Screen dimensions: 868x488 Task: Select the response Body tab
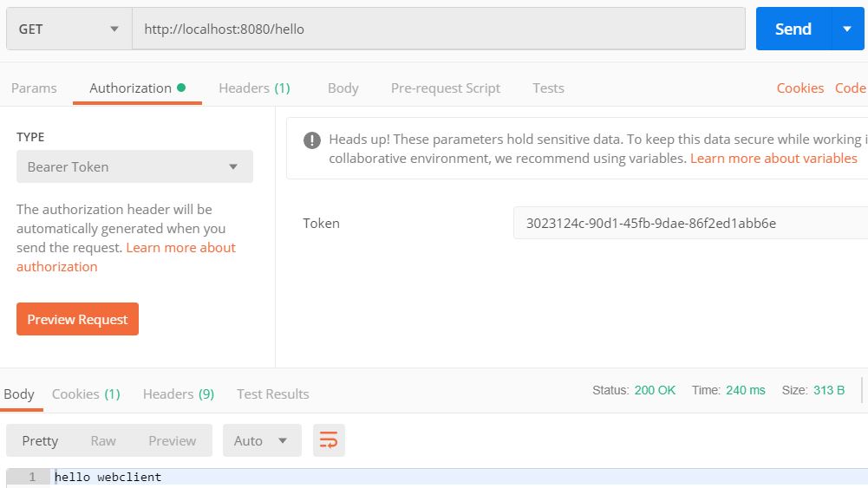click(19, 394)
